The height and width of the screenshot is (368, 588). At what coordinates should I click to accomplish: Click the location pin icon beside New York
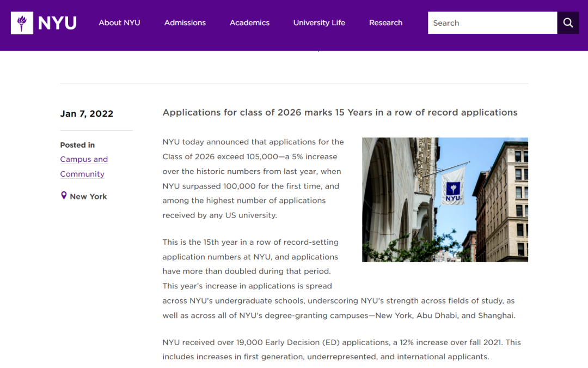(x=64, y=196)
